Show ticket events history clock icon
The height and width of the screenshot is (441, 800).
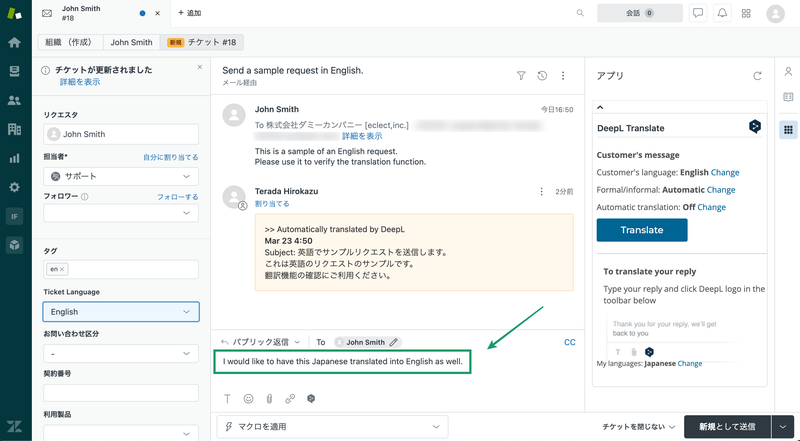tap(542, 76)
